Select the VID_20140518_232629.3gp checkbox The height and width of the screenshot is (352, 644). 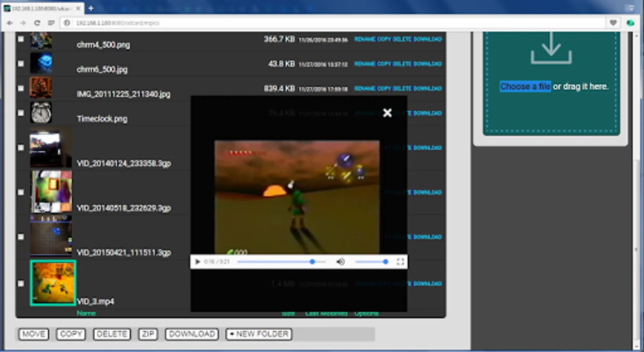[x=21, y=192]
